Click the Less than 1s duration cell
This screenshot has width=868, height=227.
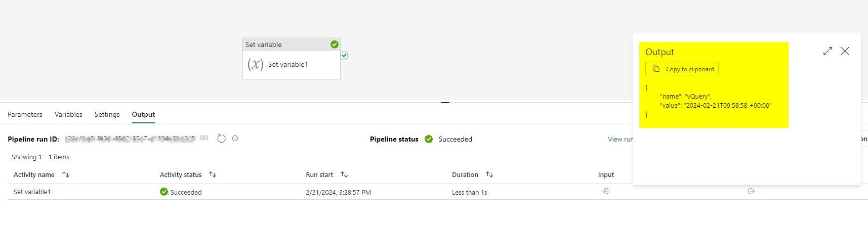[469, 192]
